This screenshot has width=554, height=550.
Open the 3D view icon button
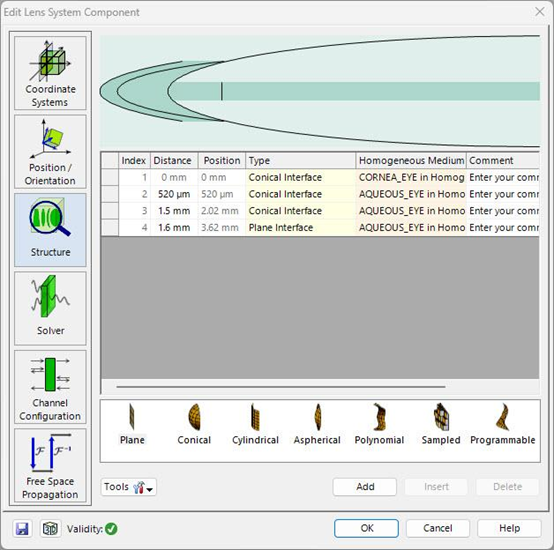click(x=50, y=529)
